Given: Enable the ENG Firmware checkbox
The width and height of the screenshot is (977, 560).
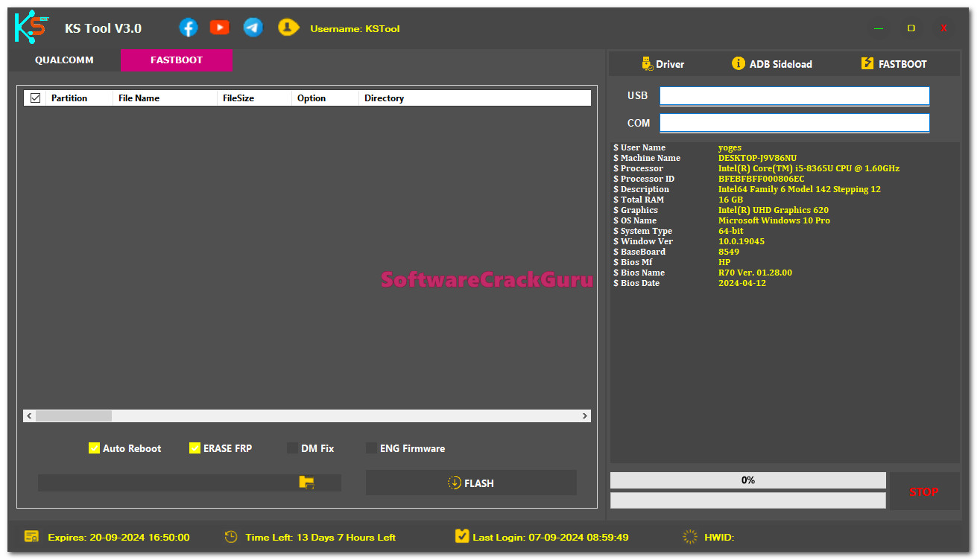Looking at the screenshot, I should click(371, 448).
